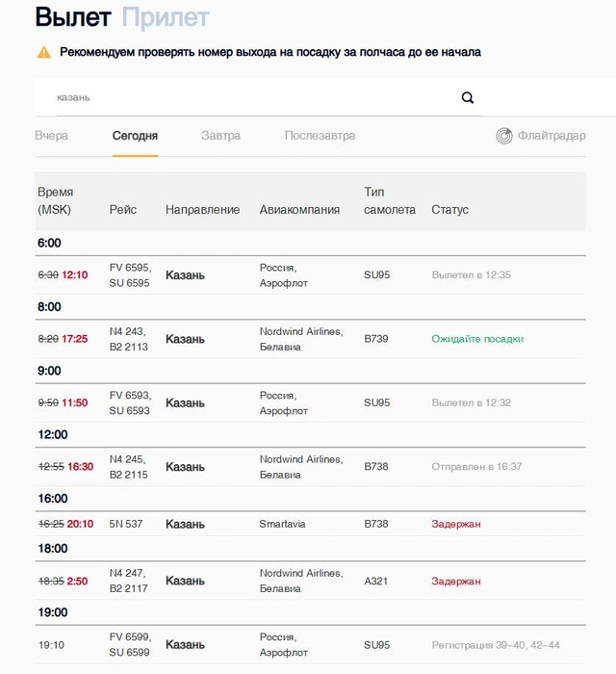This screenshot has height=674, width=616.
Task: Open flight FV 6595, SU 6595
Action: coord(130,275)
